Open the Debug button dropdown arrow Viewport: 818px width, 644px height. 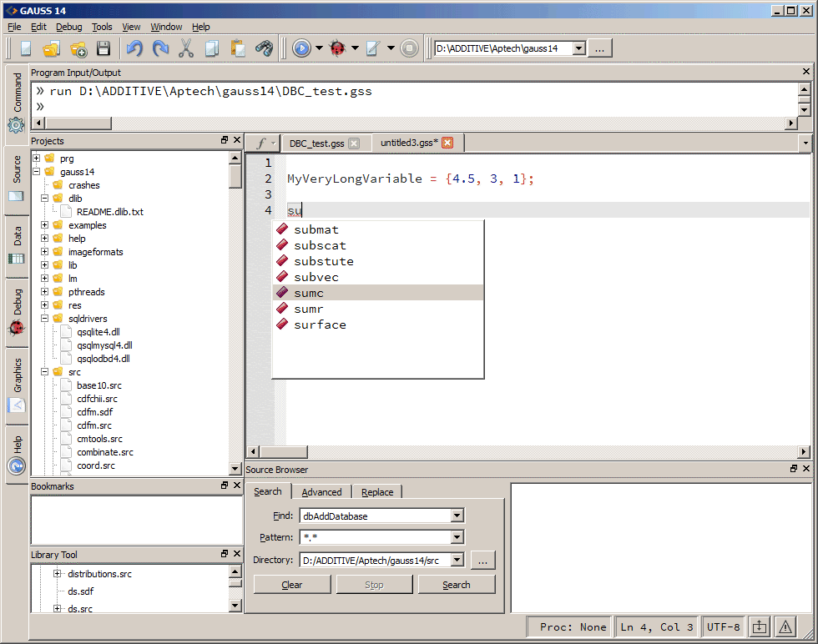[x=356, y=48]
